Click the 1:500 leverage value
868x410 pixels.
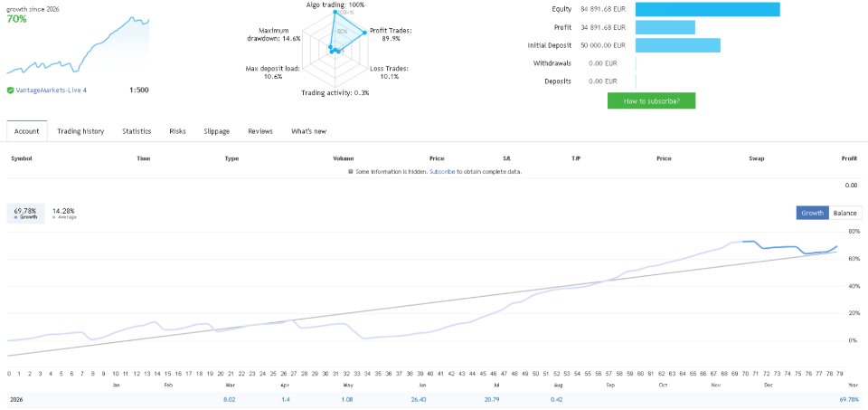tap(139, 91)
